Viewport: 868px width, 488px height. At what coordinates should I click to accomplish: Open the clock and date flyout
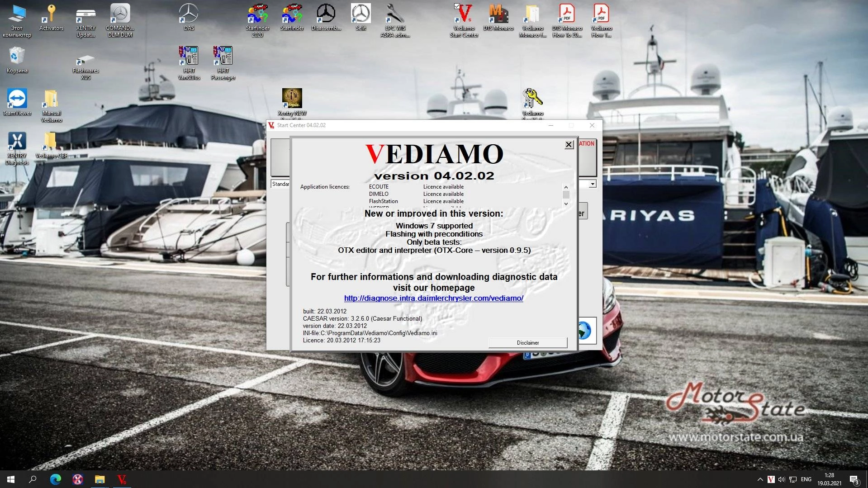(x=829, y=479)
